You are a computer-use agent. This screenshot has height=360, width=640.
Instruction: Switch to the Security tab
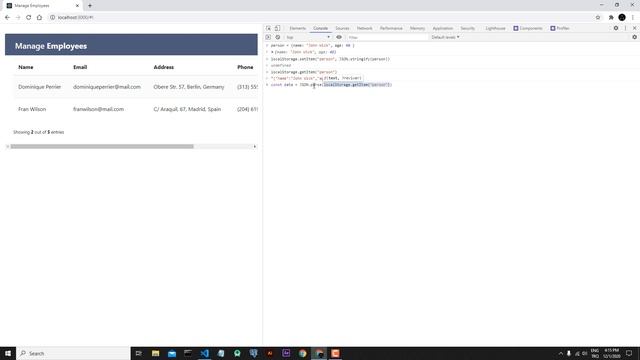tap(467, 28)
